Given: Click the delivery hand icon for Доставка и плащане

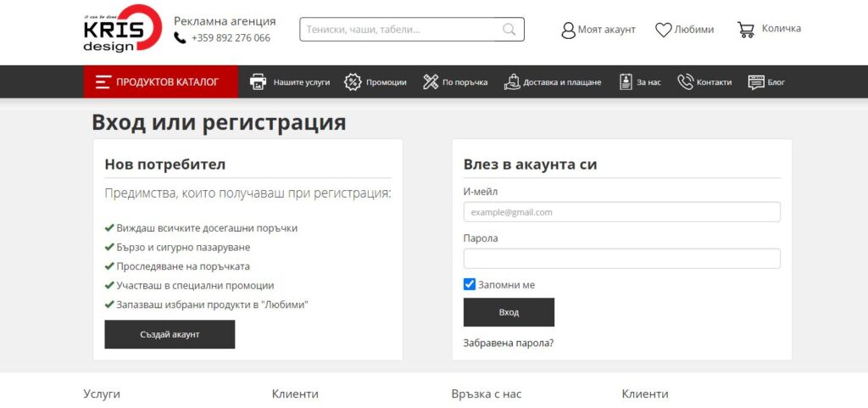Looking at the screenshot, I should click(x=512, y=82).
